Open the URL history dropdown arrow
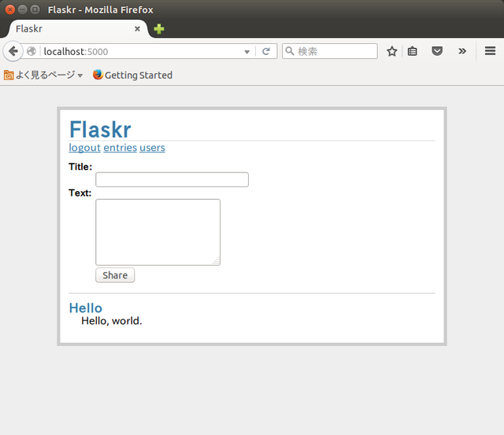This screenshot has width=504, height=435. [x=246, y=52]
